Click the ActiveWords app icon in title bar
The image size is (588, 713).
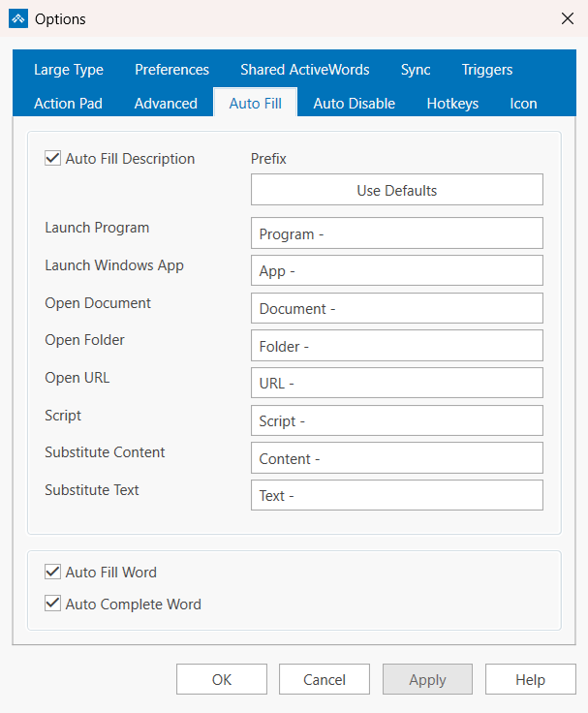click(18, 18)
